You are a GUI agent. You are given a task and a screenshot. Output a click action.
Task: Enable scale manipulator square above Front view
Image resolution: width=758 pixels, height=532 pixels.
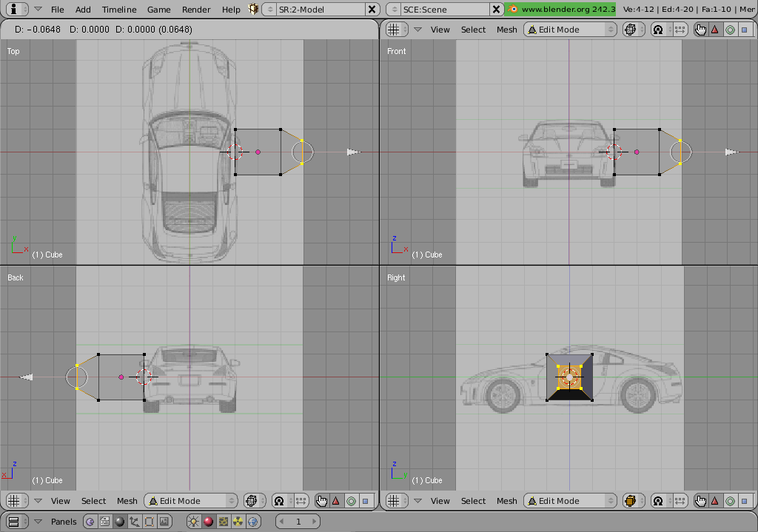(745, 30)
